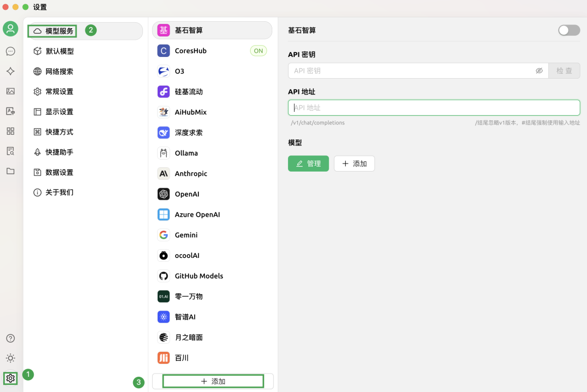This screenshot has height=392, width=587.
Task: Select the CoresHub provider
Action: pos(212,51)
